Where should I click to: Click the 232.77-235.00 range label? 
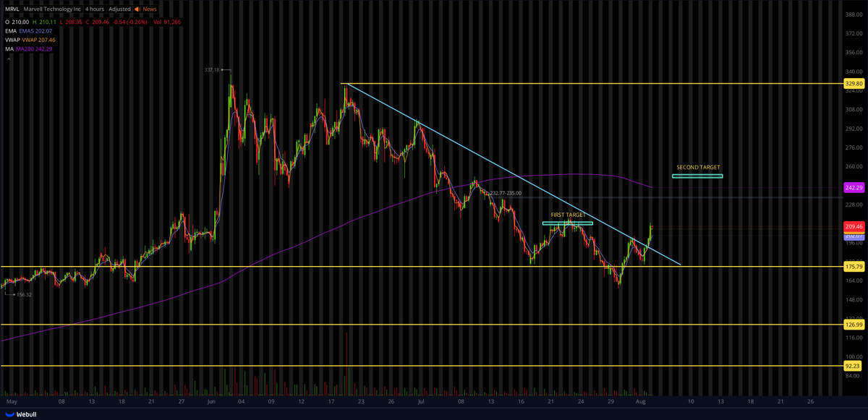point(506,193)
